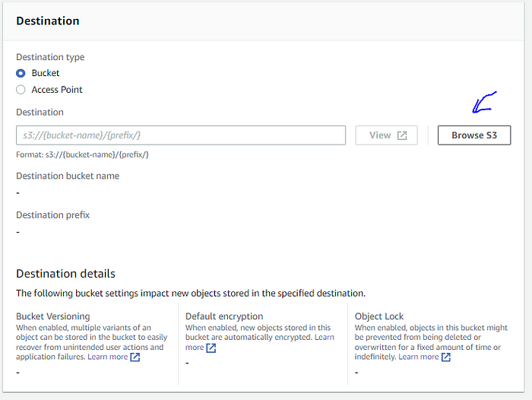Click external-link icon beside Bucket Versioning Learn more
The height and width of the screenshot is (400, 532).
pos(135,357)
